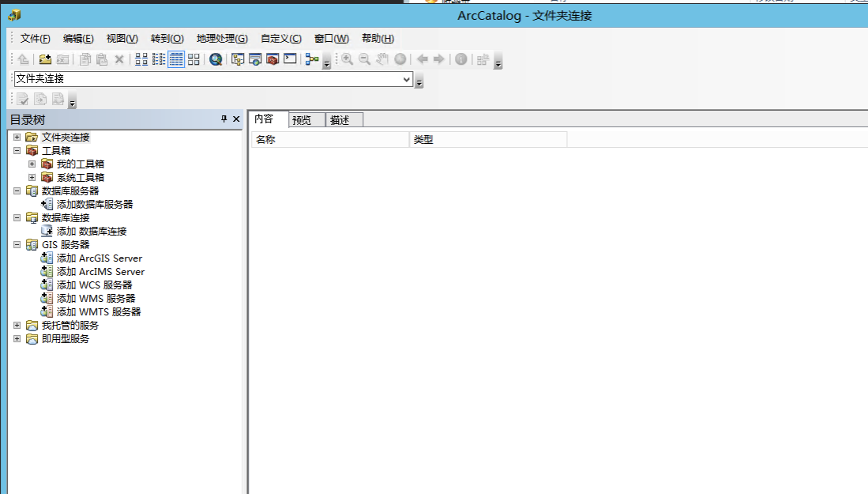Open the standard toolbar options arrow
Screen dimensions: 868x494
tap(327, 62)
